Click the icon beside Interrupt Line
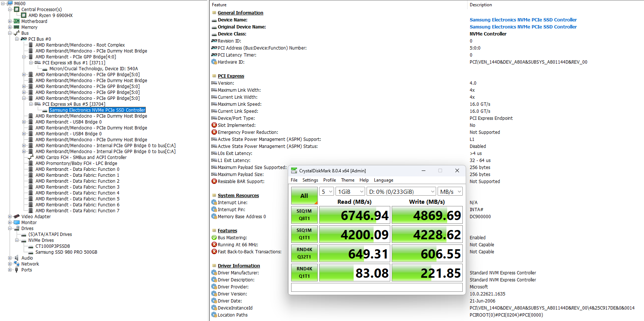This screenshot has width=644, height=321. 214,202
